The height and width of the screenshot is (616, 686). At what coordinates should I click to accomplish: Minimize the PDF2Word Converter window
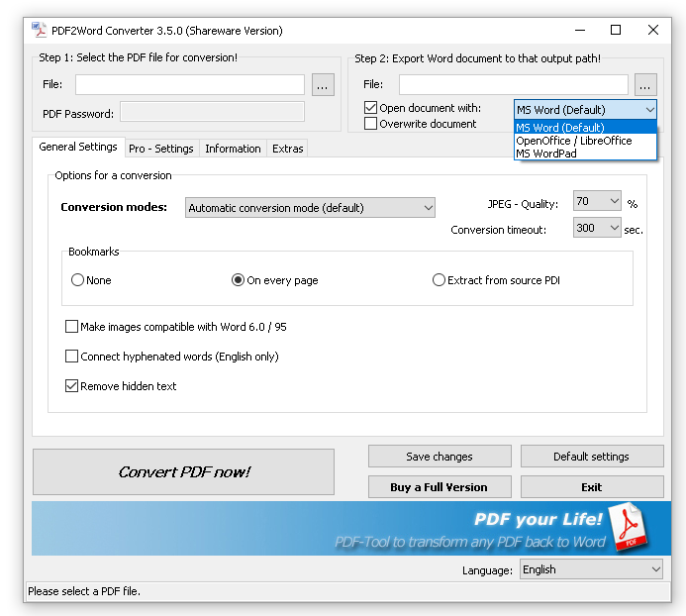(580, 31)
